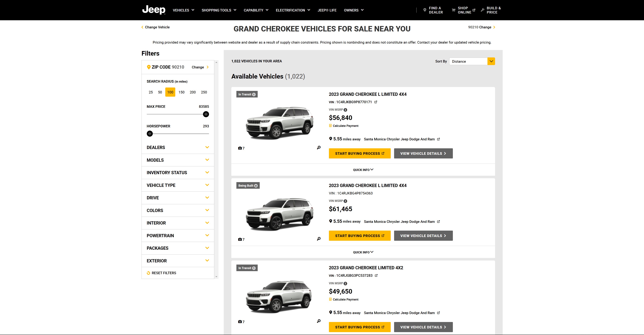Select 50 mile search radius
The width and height of the screenshot is (644, 335).
coord(160,92)
